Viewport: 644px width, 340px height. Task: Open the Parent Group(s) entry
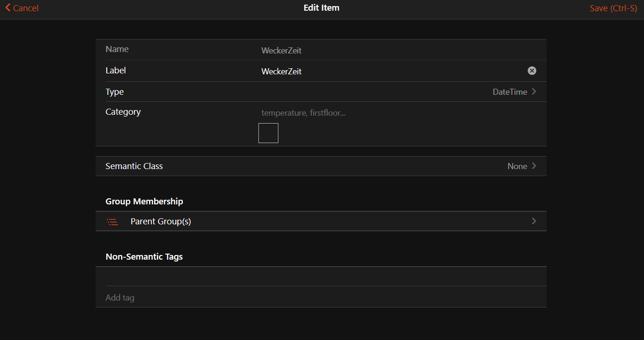click(x=161, y=222)
